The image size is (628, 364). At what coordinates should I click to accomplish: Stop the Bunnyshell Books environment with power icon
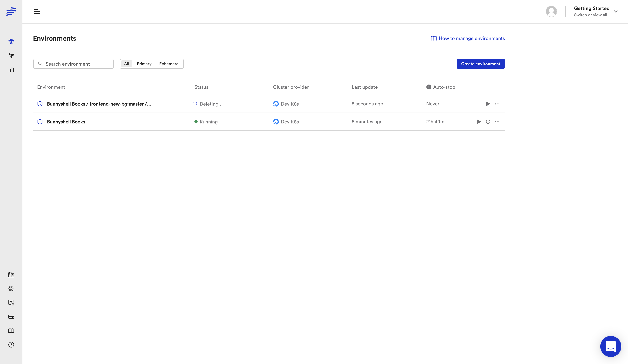click(x=488, y=122)
